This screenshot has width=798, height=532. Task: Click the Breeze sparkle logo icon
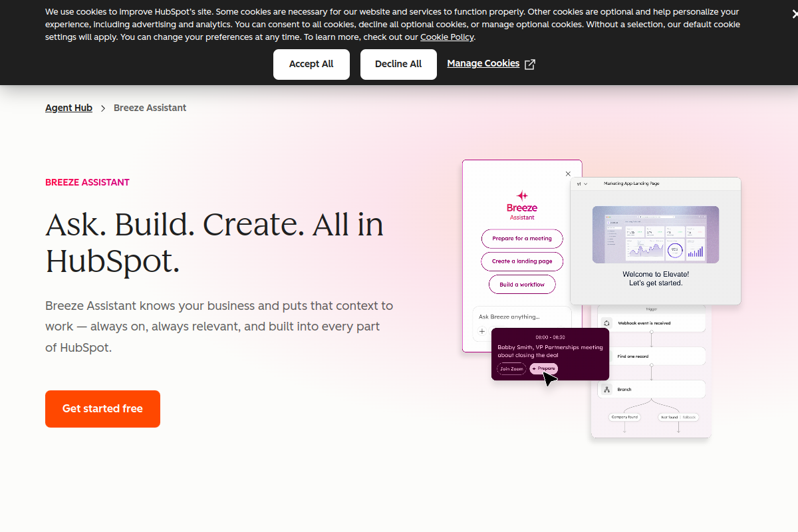[x=522, y=196]
